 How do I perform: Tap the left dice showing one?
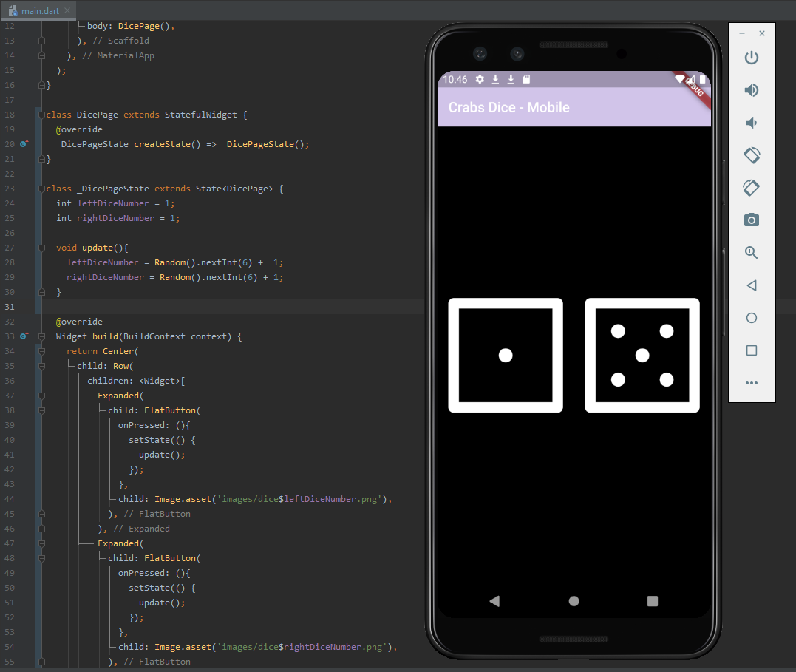[x=506, y=355]
